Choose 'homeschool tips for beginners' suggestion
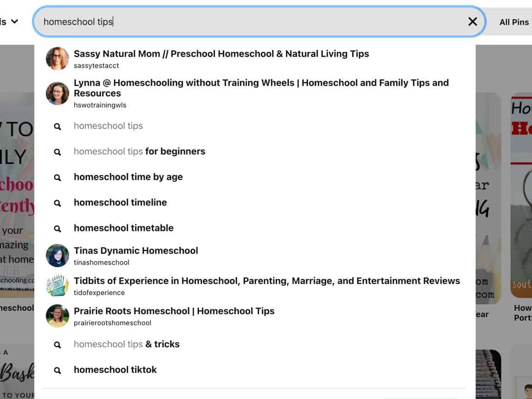 [139, 151]
